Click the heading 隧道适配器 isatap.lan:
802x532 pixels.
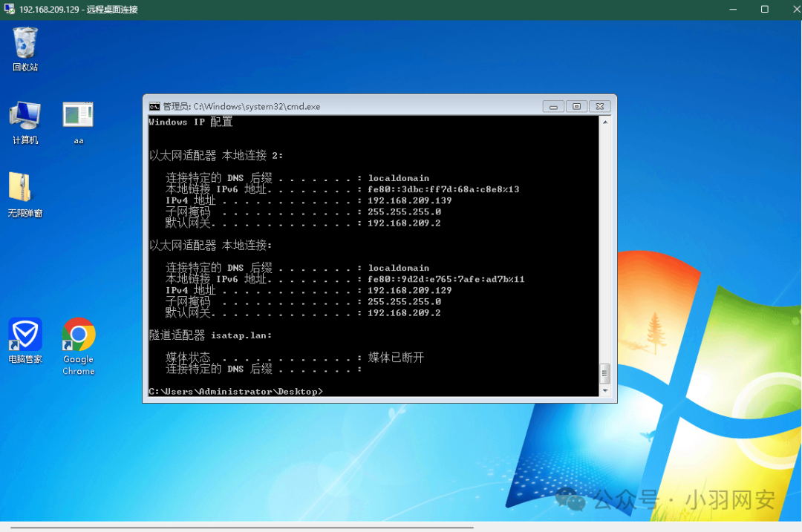click(x=210, y=335)
